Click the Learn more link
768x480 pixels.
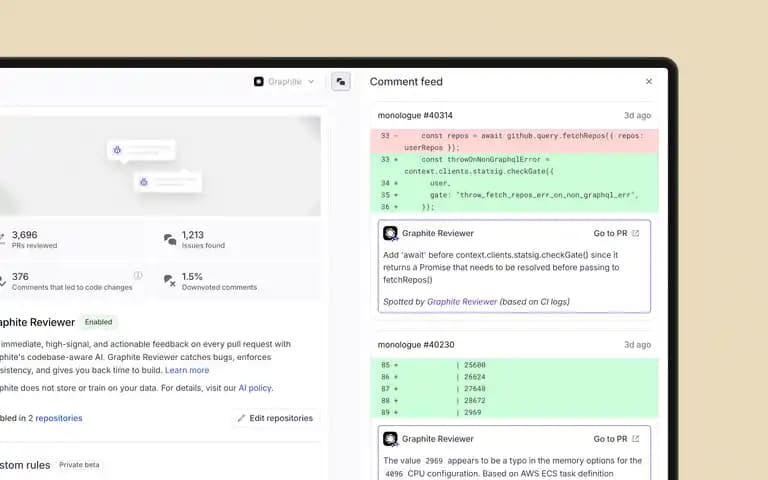pyautogui.click(x=187, y=370)
